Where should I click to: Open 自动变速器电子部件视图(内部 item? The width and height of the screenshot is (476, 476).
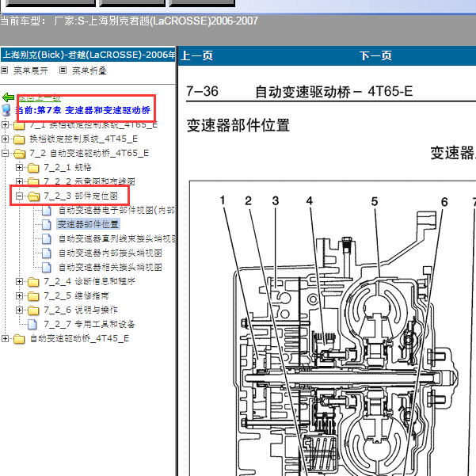pos(117,210)
